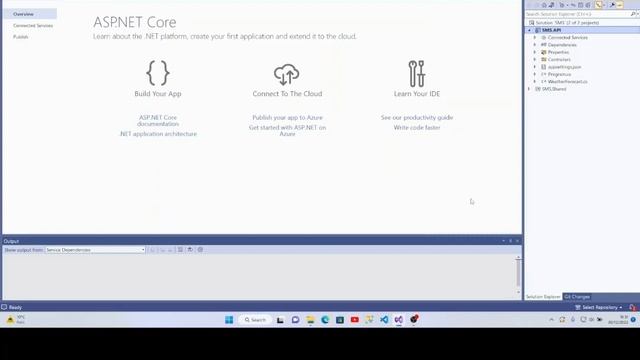Expand the Dependencies tree node

(535, 45)
